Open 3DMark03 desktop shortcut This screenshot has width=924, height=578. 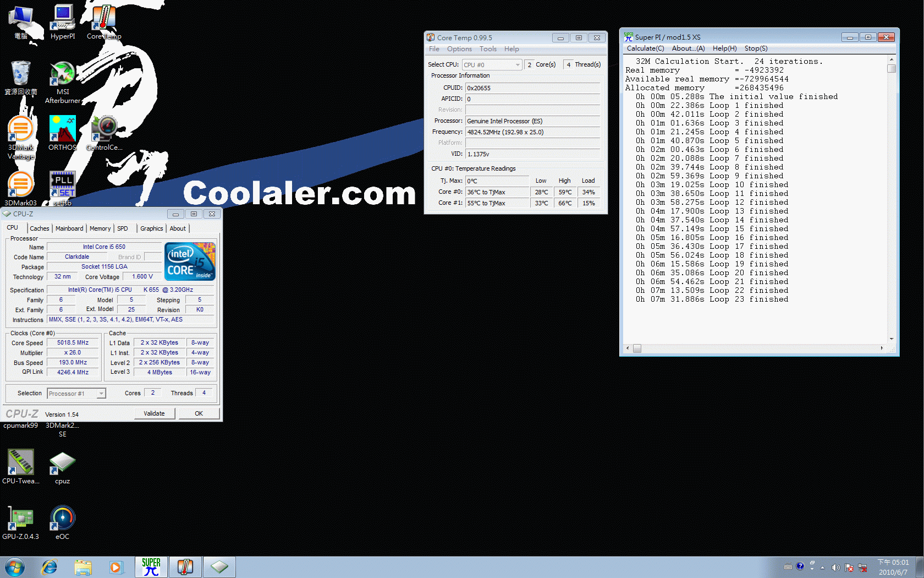(21, 188)
